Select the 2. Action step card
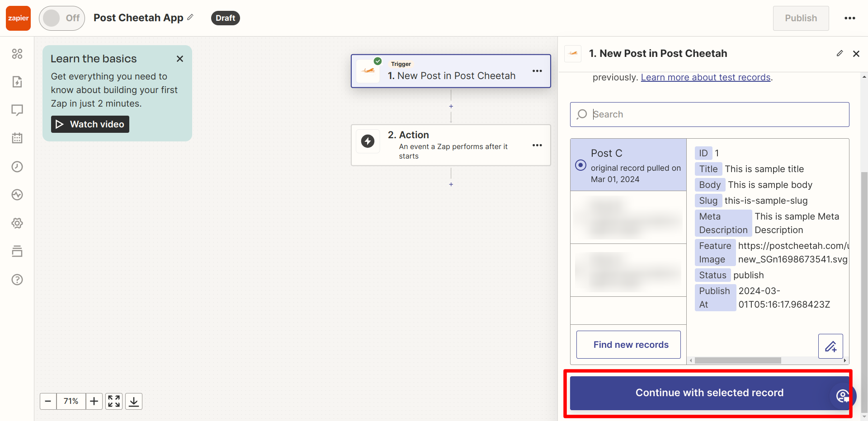Viewport: 868px width, 421px height. (x=451, y=145)
